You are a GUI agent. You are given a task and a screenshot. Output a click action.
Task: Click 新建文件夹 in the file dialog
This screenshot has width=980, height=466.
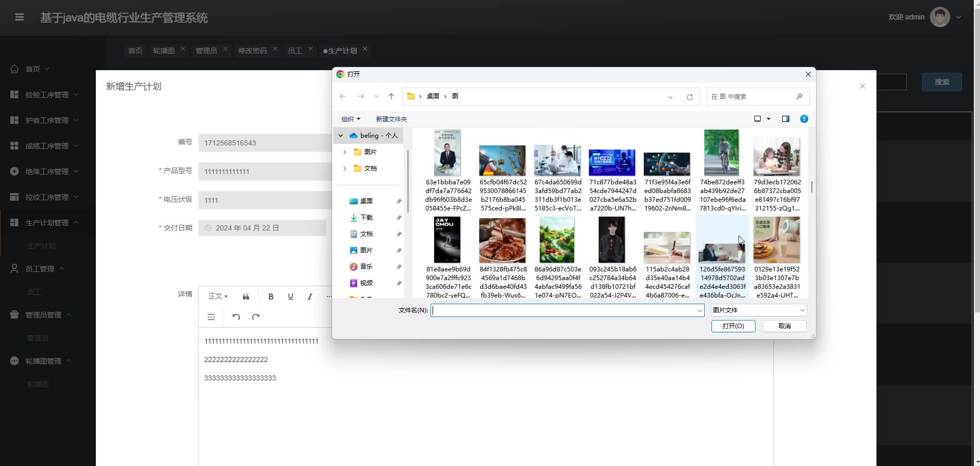point(391,119)
